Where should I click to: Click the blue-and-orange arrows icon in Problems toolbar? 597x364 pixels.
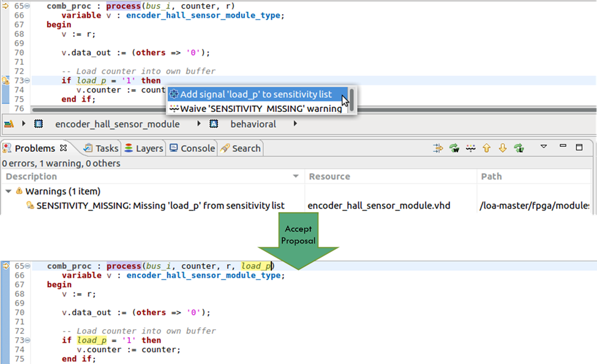pos(438,148)
